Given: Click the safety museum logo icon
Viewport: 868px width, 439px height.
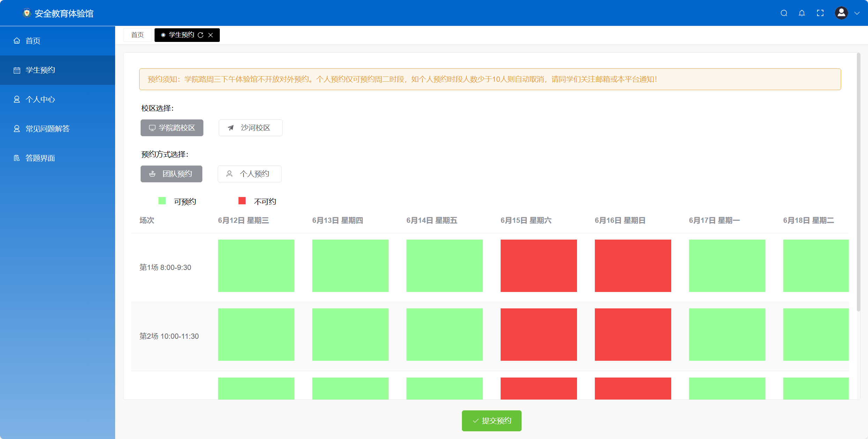Looking at the screenshot, I should (x=27, y=13).
